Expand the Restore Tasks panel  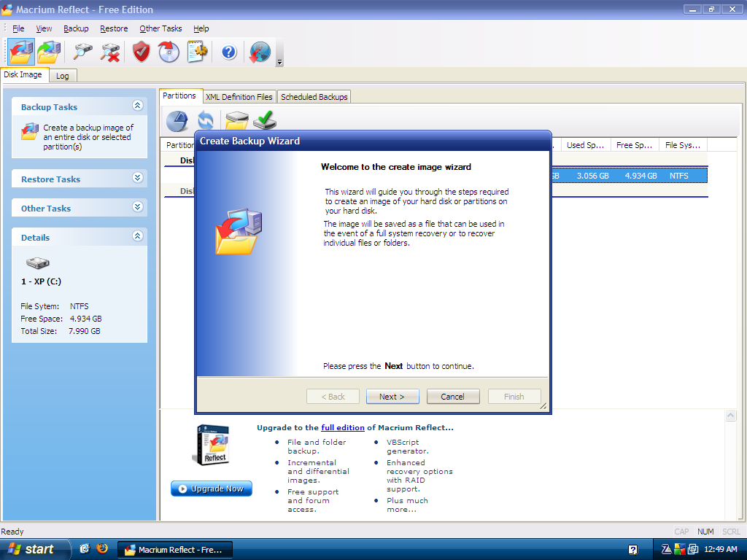138,178
